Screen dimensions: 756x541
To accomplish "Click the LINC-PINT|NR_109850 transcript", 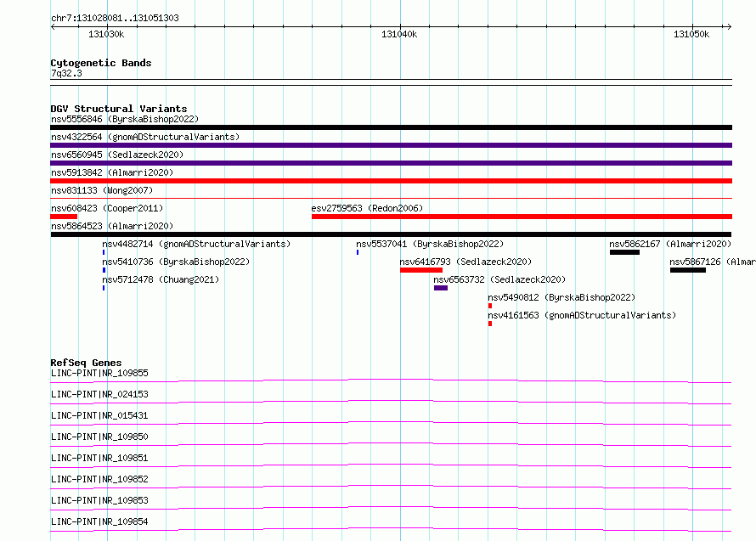I will click(391, 441).
